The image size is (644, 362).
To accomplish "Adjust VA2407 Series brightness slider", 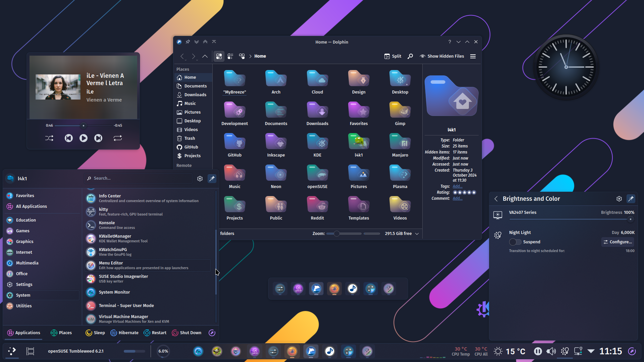I will point(572,219).
